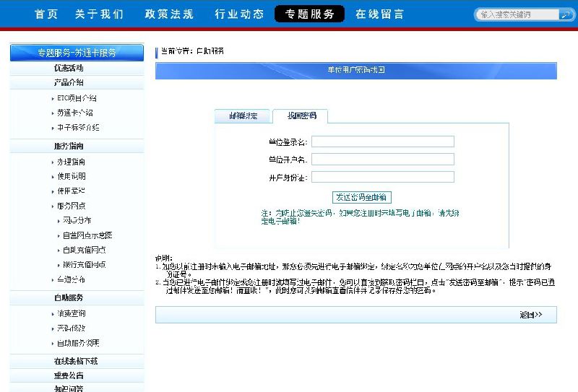578x392 pixels.
Task: Open ETC项目介绍 in the sidebar
Action: point(77,98)
